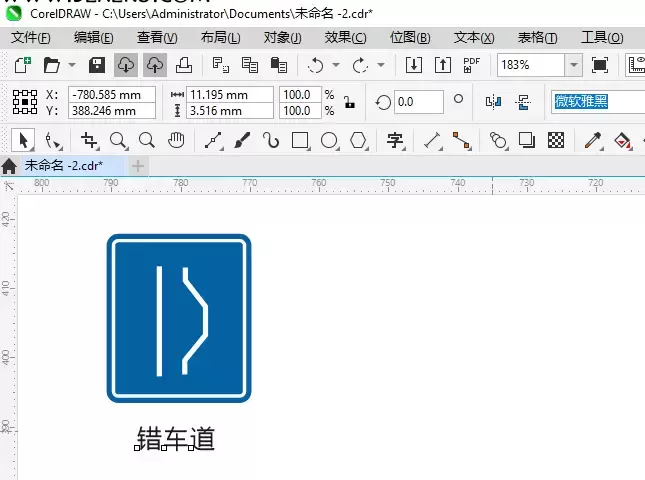Expand the zoom level dropdown
This screenshot has height=480, width=645.
click(573, 65)
